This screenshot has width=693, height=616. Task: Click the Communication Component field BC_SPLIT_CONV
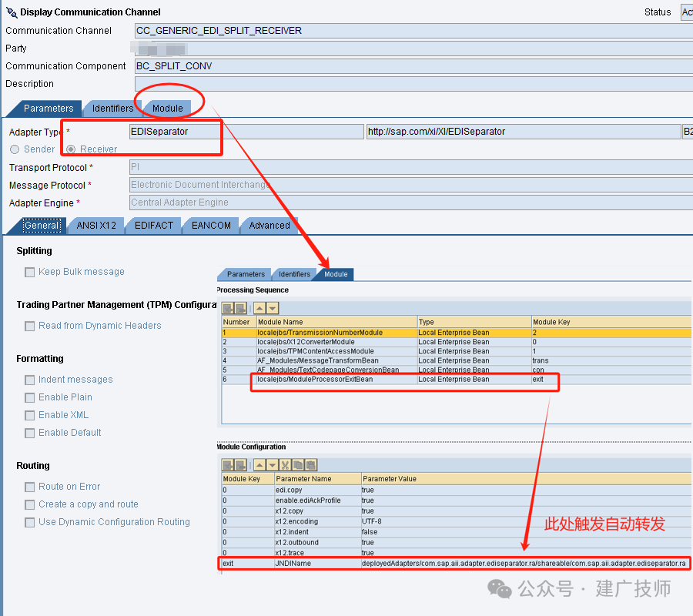(x=413, y=66)
